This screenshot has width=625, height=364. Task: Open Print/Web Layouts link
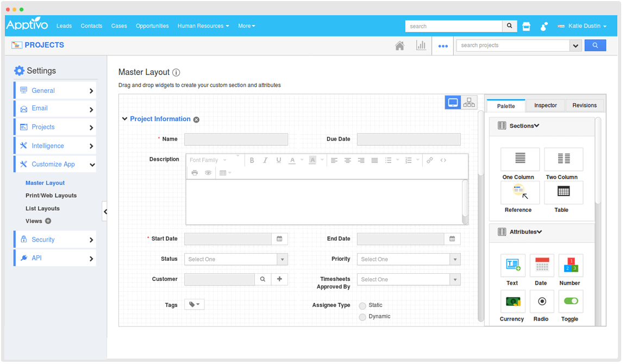point(51,196)
